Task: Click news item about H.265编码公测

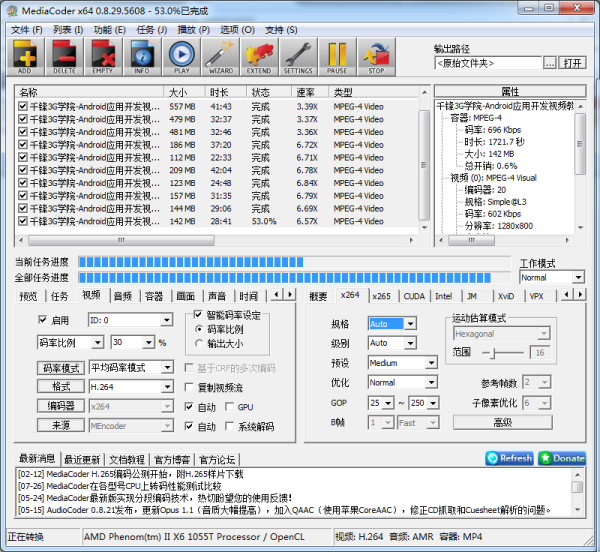Action: 130,474
